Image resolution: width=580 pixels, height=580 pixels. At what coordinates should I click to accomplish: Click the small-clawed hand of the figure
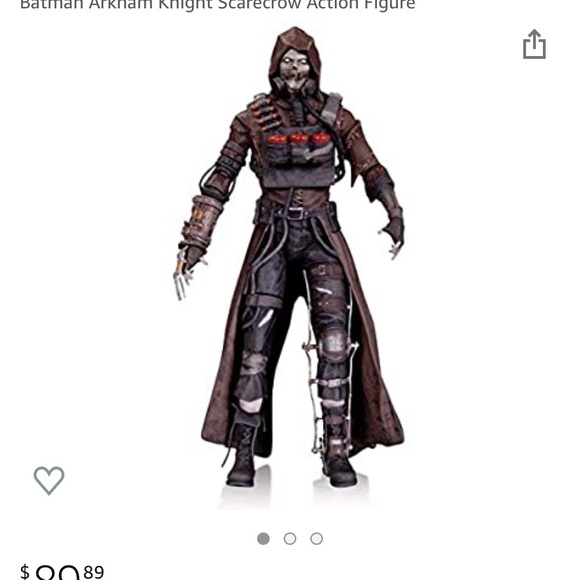pyautogui.click(x=392, y=237)
